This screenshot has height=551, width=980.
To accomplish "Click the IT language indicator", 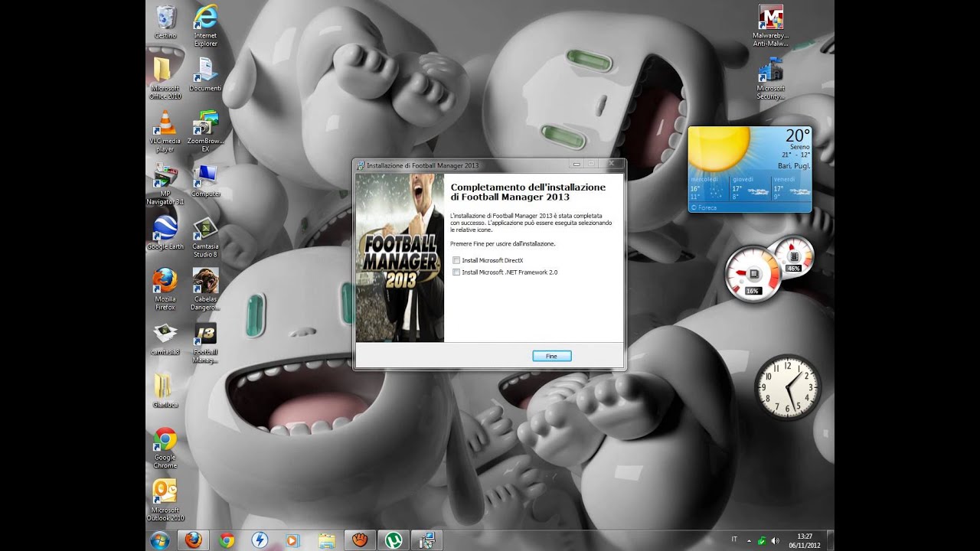I will pyautogui.click(x=734, y=540).
